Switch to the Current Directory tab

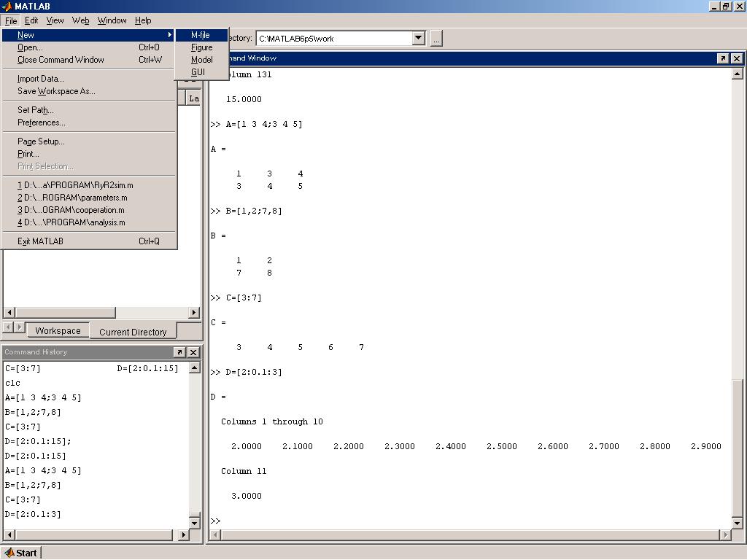pyautogui.click(x=133, y=332)
